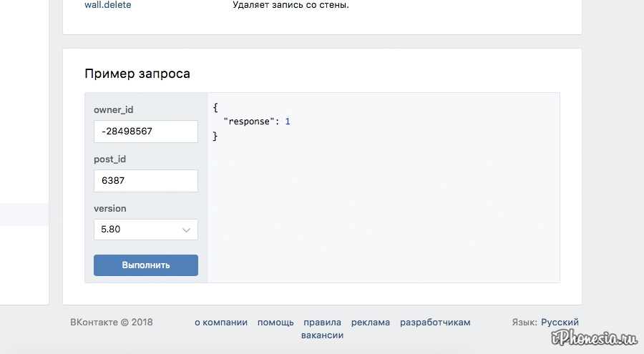Click the ВКонтакте © 2018 footer text
The width and height of the screenshot is (644, 354).
(112, 323)
